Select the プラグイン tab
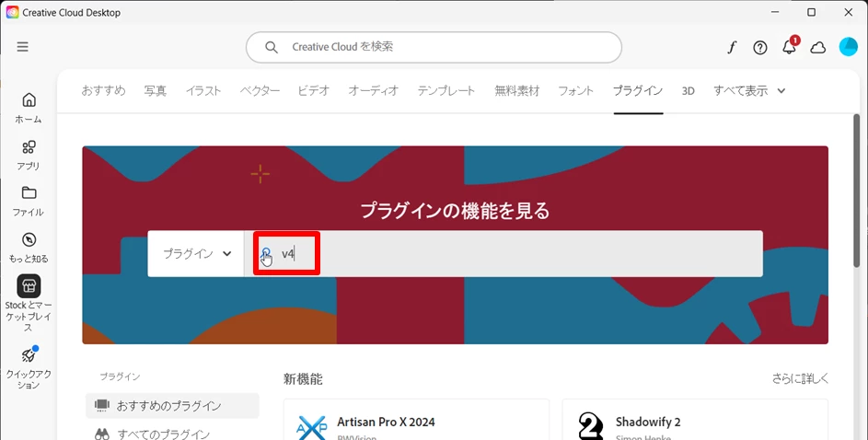 point(638,91)
